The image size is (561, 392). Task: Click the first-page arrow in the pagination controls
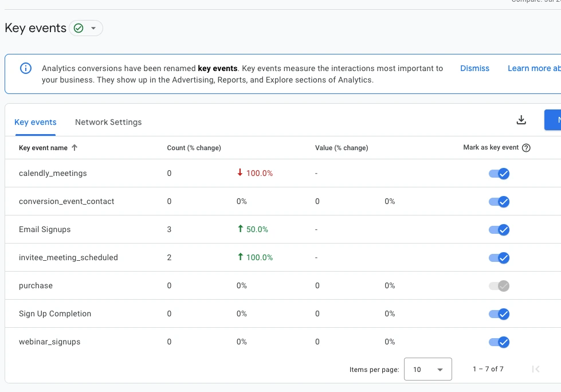tap(536, 369)
